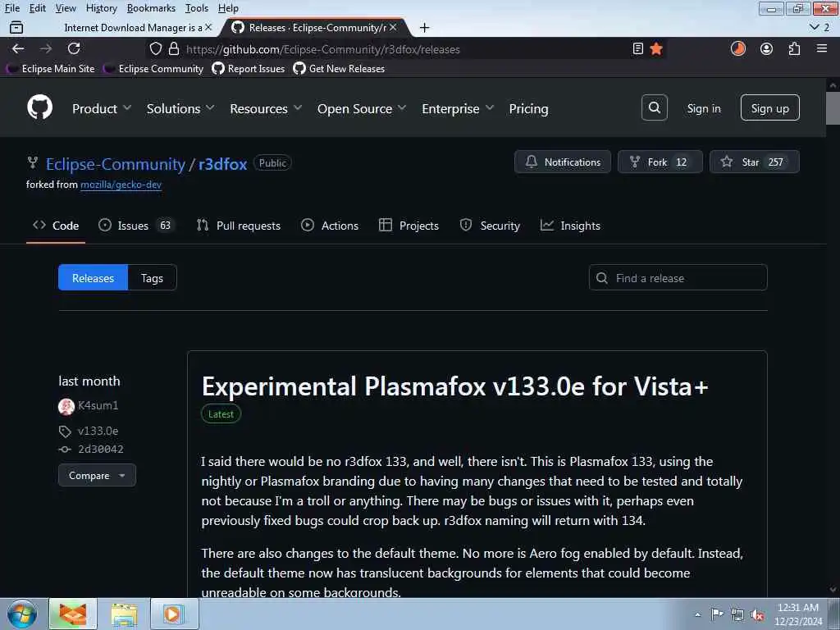Select the Pull requests tab
The height and width of the screenshot is (630, 840).
pyautogui.click(x=239, y=226)
